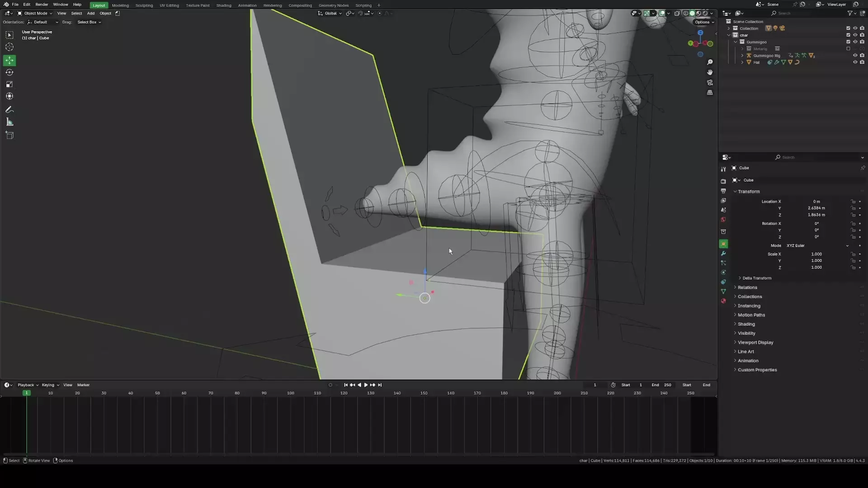Viewport: 868px width, 488px height.
Task: Open the World properties tab
Action: [x=723, y=220]
